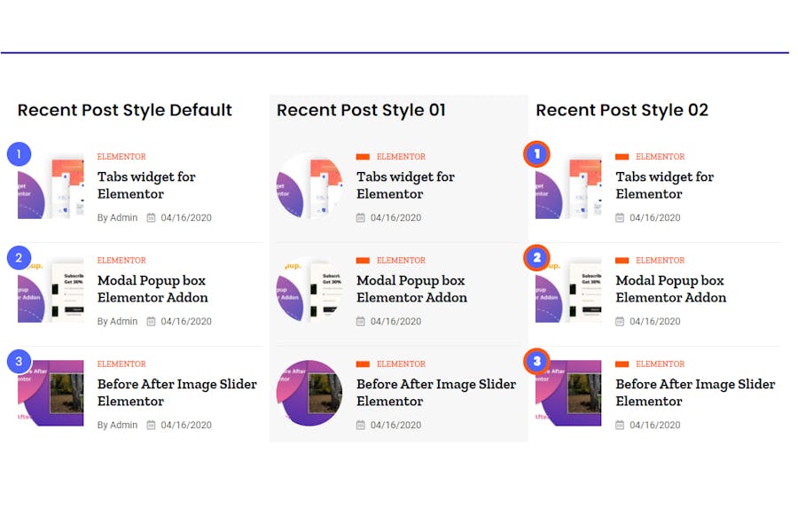
Task: Click By Admin link under Before After in Default style
Action: coord(118,425)
